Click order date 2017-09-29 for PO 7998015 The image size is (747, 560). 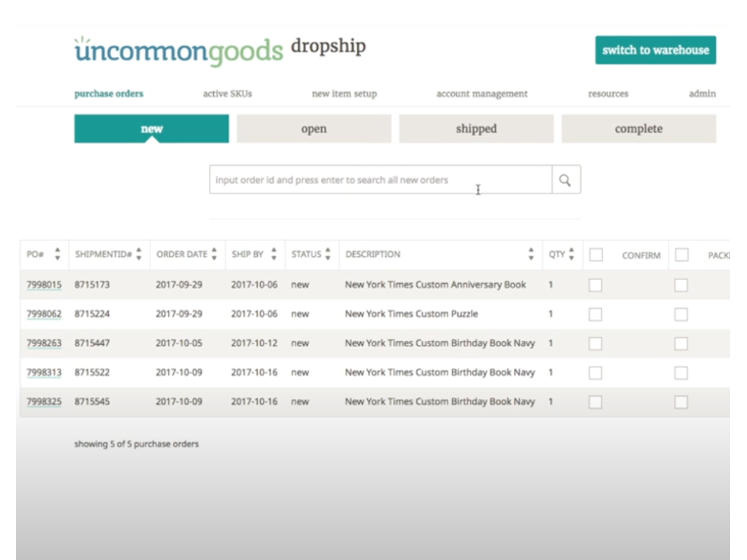[179, 285]
